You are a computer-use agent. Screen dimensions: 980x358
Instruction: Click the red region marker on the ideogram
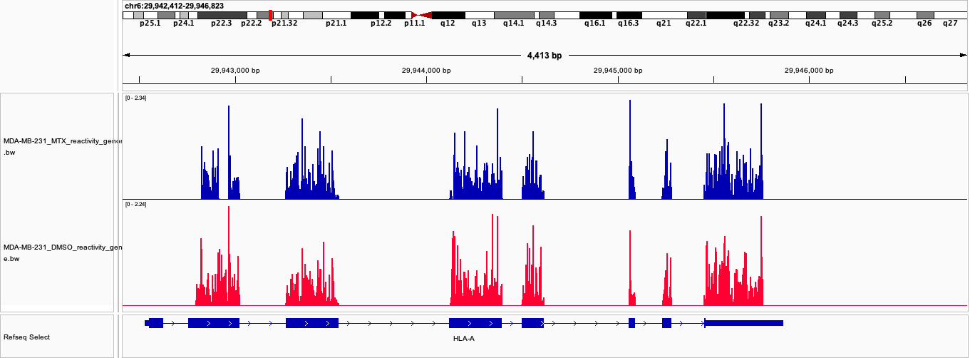click(x=270, y=15)
